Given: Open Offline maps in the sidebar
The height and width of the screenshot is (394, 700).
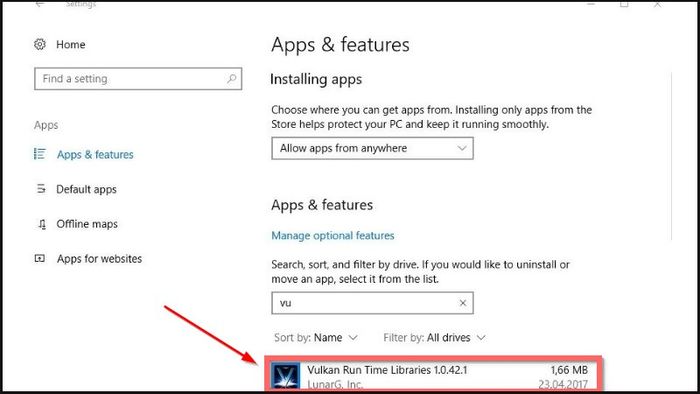Looking at the screenshot, I should coord(87,224).
